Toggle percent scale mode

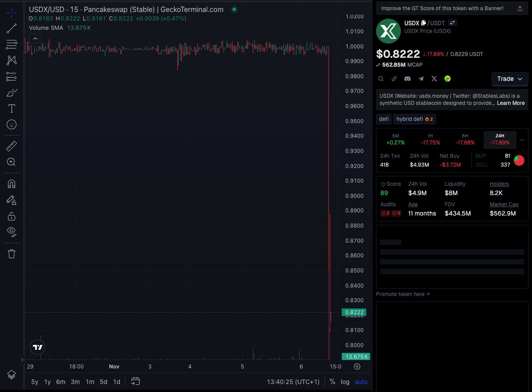332,382
